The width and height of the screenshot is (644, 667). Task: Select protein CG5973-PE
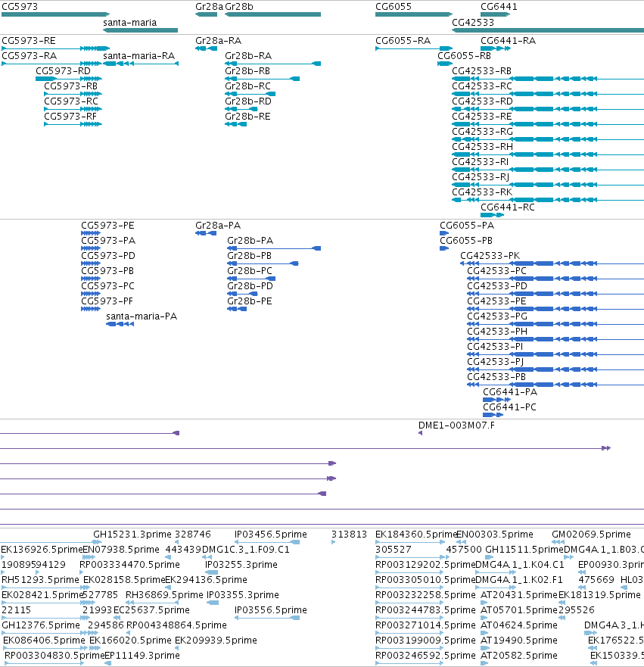coord(91,233)
